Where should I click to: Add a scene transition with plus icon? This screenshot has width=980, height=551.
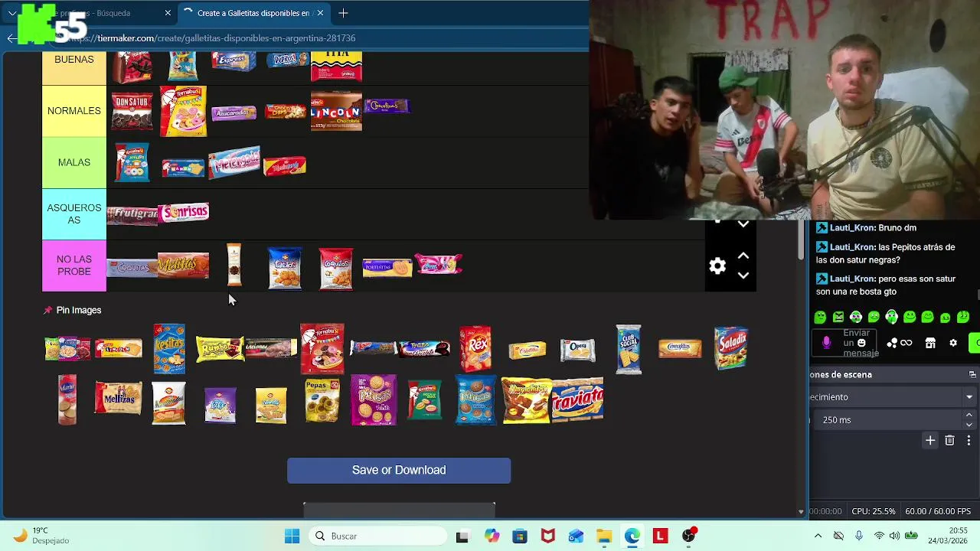click(930, 440)
